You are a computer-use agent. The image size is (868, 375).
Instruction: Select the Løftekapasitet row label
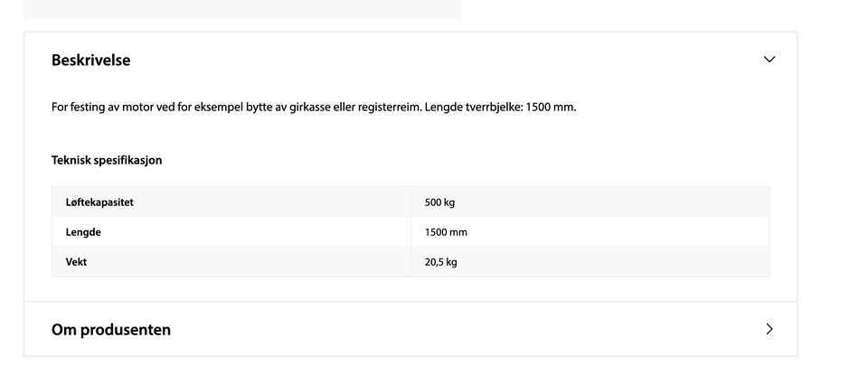point(99,202)
